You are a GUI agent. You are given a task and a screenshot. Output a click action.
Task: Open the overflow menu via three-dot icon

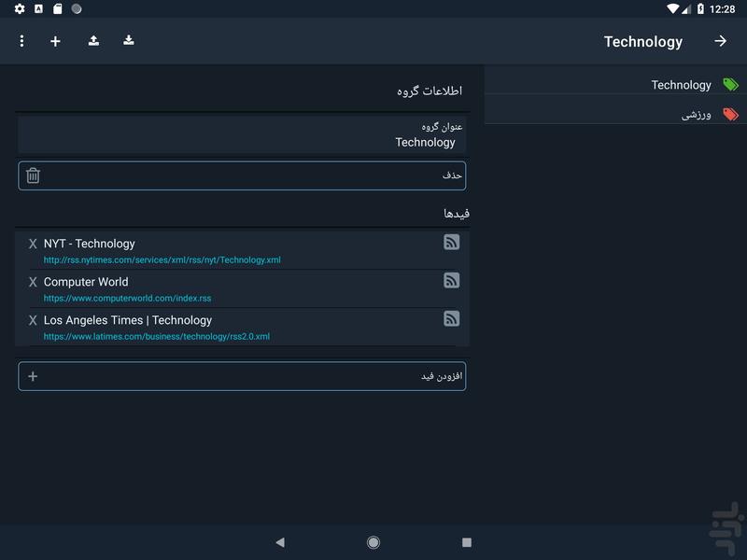coord(21,41)
